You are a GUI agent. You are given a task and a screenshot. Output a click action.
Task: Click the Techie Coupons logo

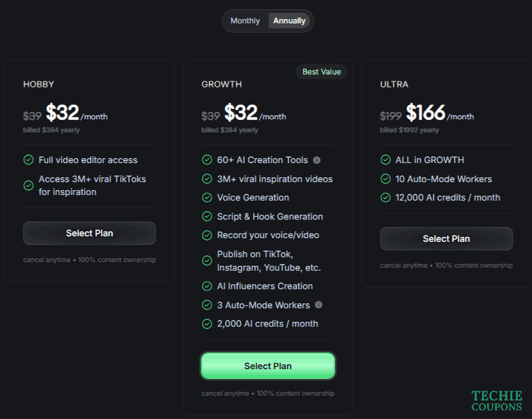coord(497,401)
